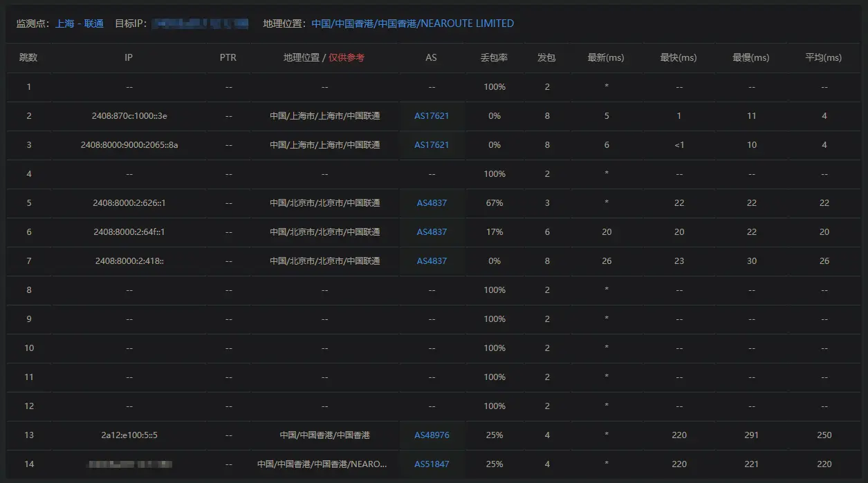Click the 最慢(ms) column header

click(751, 58)
